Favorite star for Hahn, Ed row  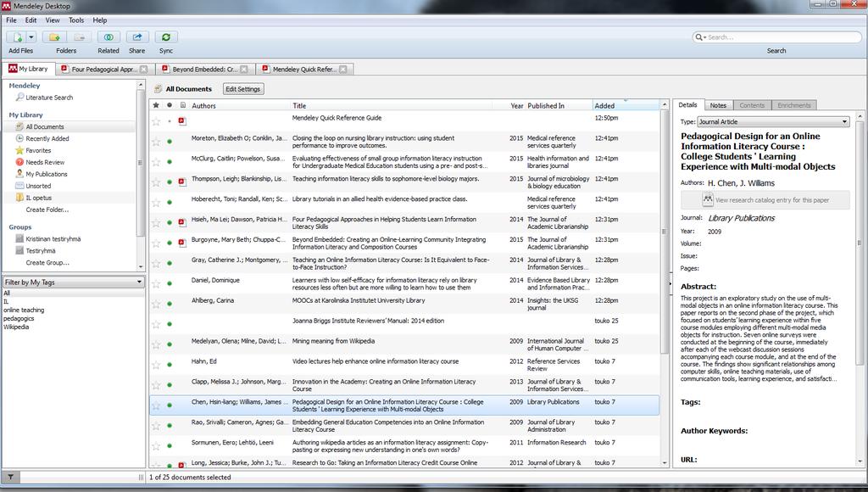coord(156,365)
